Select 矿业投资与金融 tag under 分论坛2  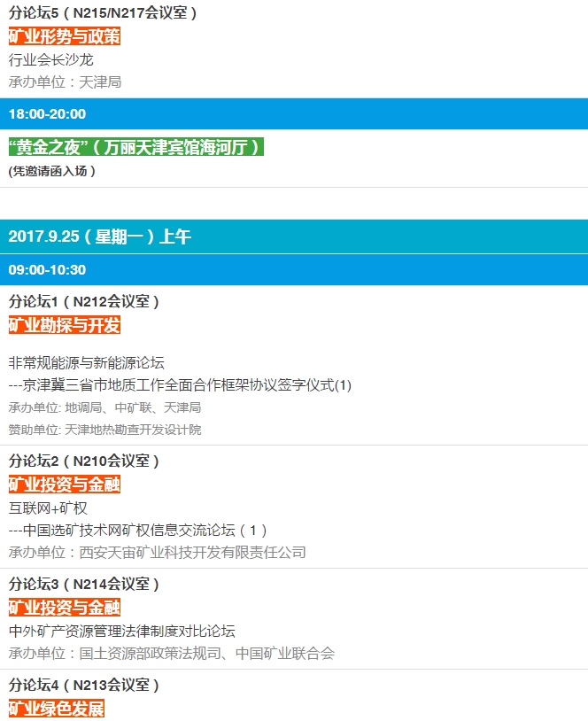tap(64, 485)
